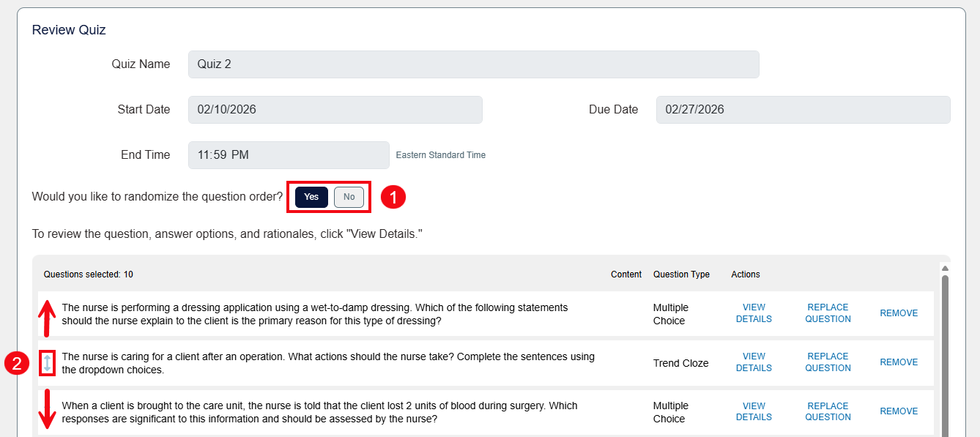Click the reorder handle on the Trend Cloze question
Image resolution: width=980 pixels, height=437 pixels.
[x=47, y=362]
